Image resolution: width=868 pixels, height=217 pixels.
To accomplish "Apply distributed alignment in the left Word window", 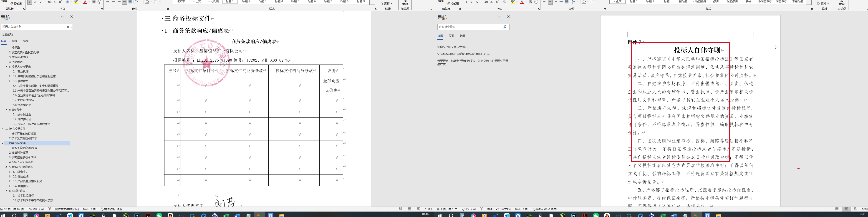I will [x=130, y=2].
